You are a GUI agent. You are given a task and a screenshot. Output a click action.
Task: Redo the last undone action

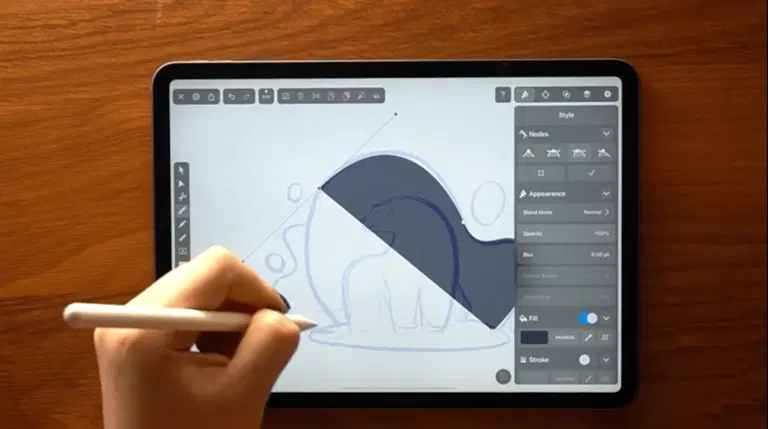pos(247,96)
